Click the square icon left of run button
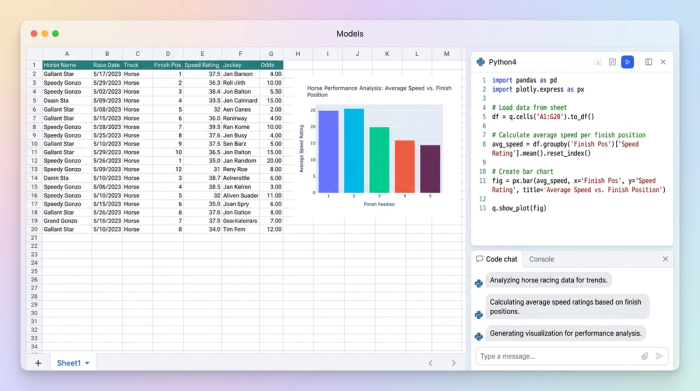 pyautogui.click(x=612, y=62)
